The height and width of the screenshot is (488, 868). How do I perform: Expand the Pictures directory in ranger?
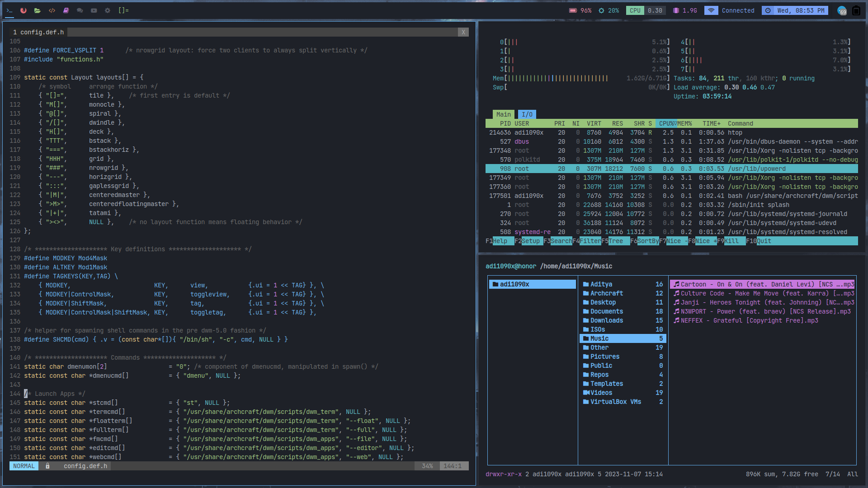click(604, 357)
